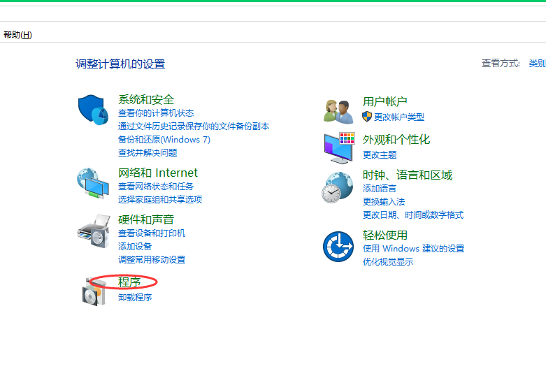
Task: Open the 外观和个性化 heading
Action: tap(396, 140)
